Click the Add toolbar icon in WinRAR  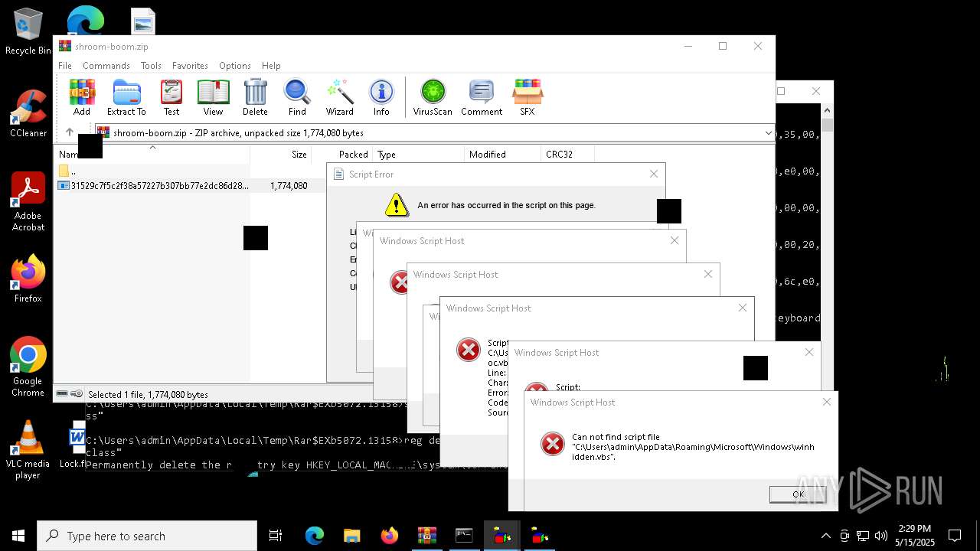(82, 97)
